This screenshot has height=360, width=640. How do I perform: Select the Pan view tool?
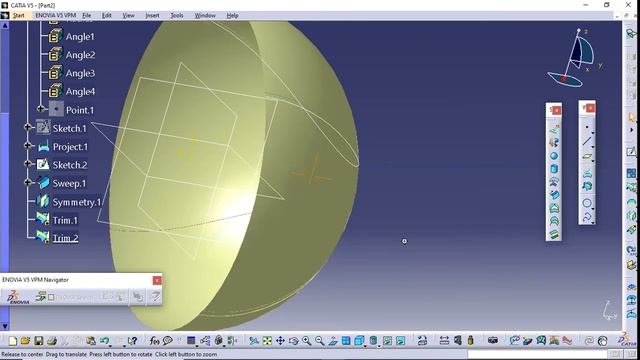(x=280, y=341)
